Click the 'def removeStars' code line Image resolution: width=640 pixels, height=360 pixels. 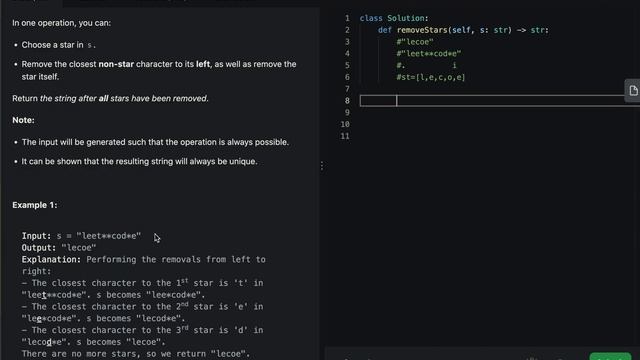(x=463, y=30)
